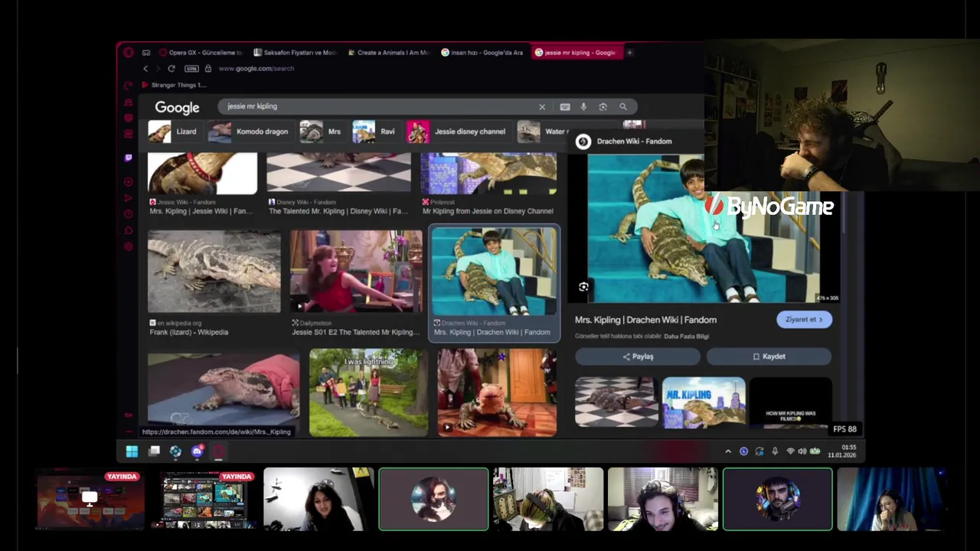Open related checkerboard floor lizard thumbnail
The height and width of the screenshot is (551, 980).
(616, 403)
